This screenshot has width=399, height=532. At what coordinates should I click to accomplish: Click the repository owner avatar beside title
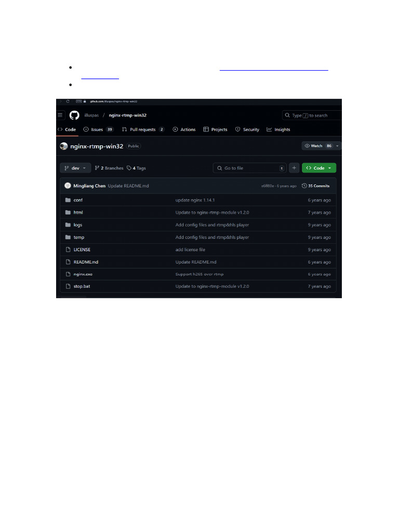[x=64, y=146]
